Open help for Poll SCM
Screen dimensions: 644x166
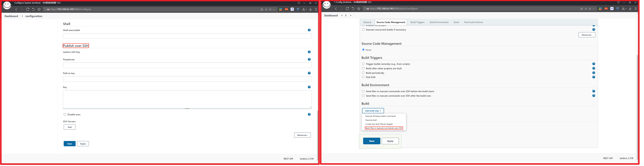tap(593, 77)
